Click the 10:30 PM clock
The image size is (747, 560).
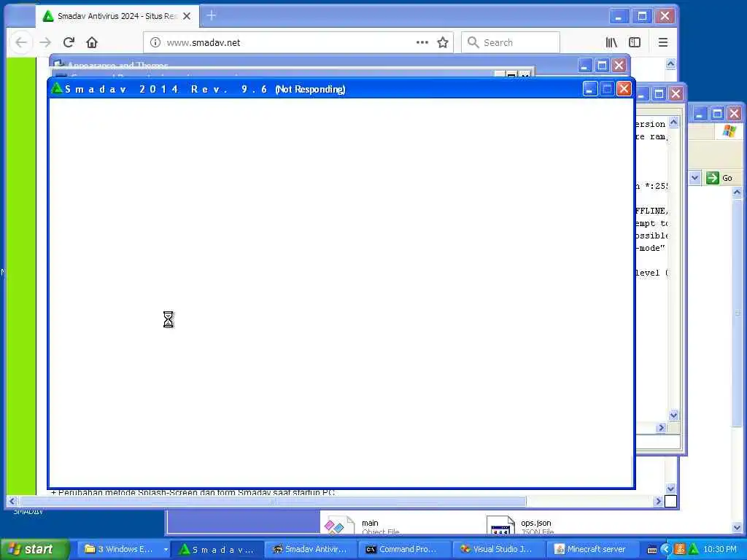[x=720, y=550]
